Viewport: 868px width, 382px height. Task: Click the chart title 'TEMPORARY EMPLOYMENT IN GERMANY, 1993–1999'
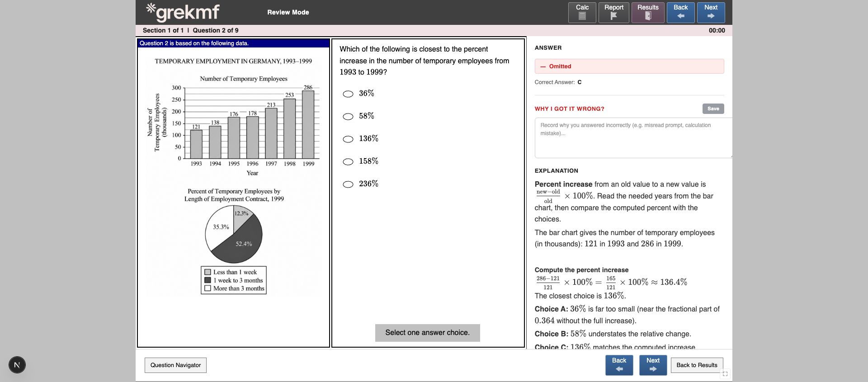point(233,61)
